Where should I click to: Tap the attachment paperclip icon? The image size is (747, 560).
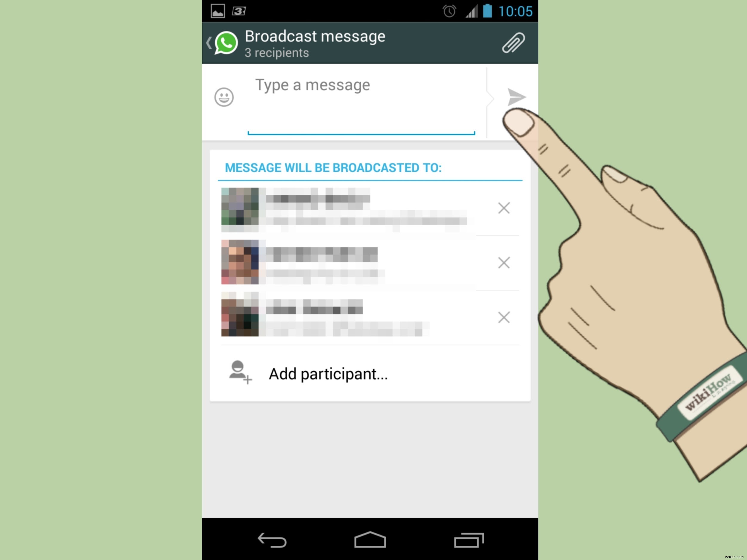click(512, 42)
